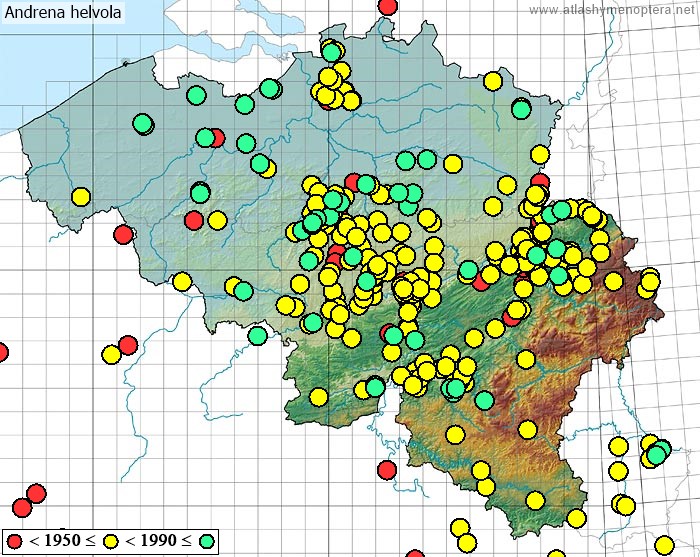Screen dimensions: 700x557
Task: Click the yellow legend circle between 1950 and 1990
Action: (110, 541)
